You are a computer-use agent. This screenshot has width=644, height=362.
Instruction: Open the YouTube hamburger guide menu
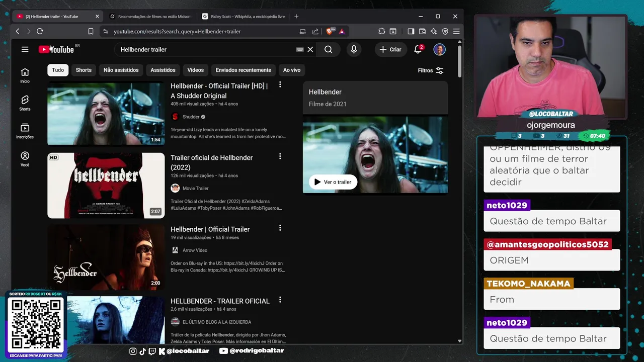coord(25,49)
